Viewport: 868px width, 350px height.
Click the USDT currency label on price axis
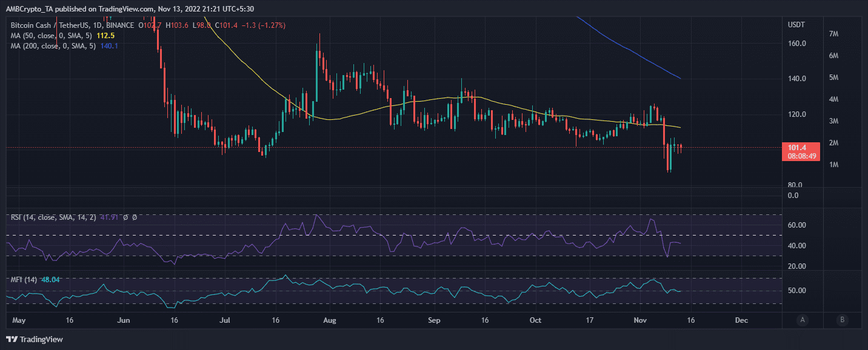[796, 24]
